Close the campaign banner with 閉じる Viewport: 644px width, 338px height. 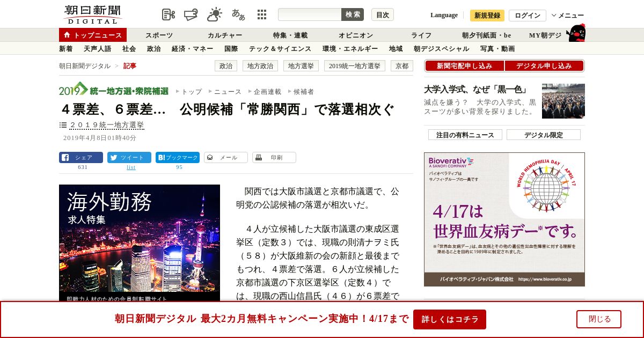(x=599, y=319)
